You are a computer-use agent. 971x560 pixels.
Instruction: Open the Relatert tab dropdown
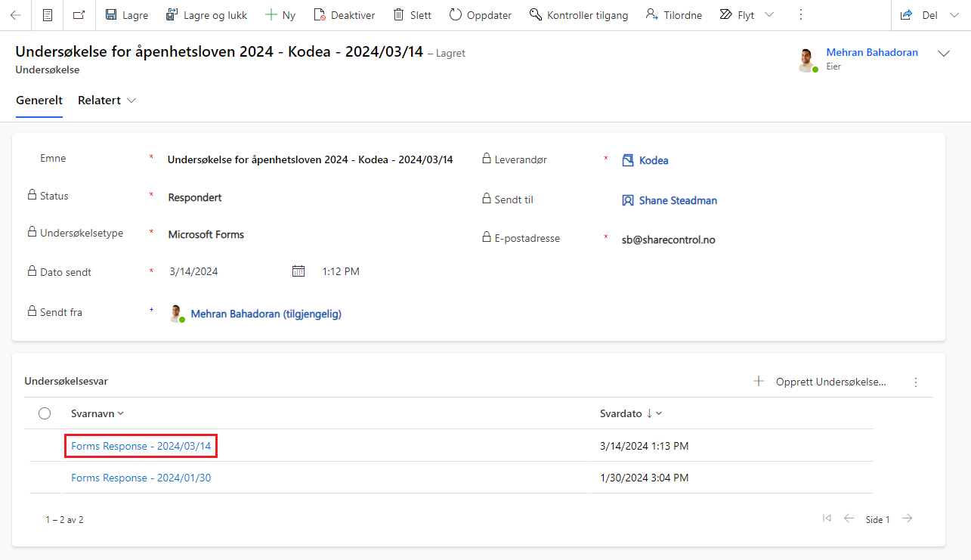point(107,101)
